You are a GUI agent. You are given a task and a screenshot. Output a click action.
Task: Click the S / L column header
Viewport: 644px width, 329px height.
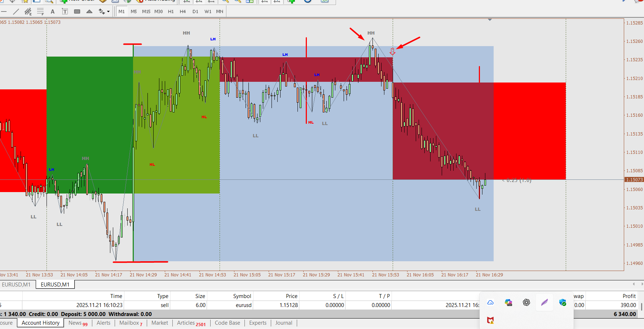322,296
